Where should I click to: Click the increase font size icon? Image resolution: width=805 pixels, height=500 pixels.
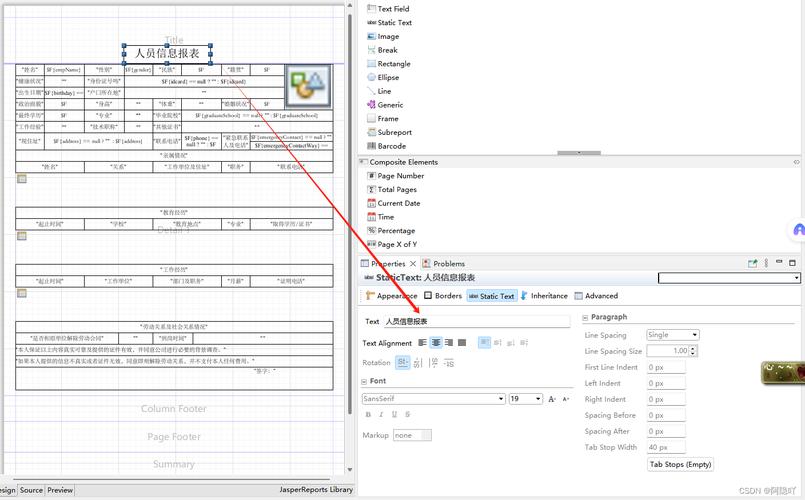click(x=552, y=399)
